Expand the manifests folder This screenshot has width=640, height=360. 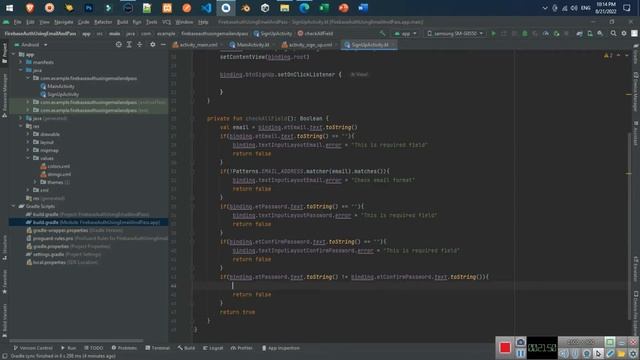(21, 62)
